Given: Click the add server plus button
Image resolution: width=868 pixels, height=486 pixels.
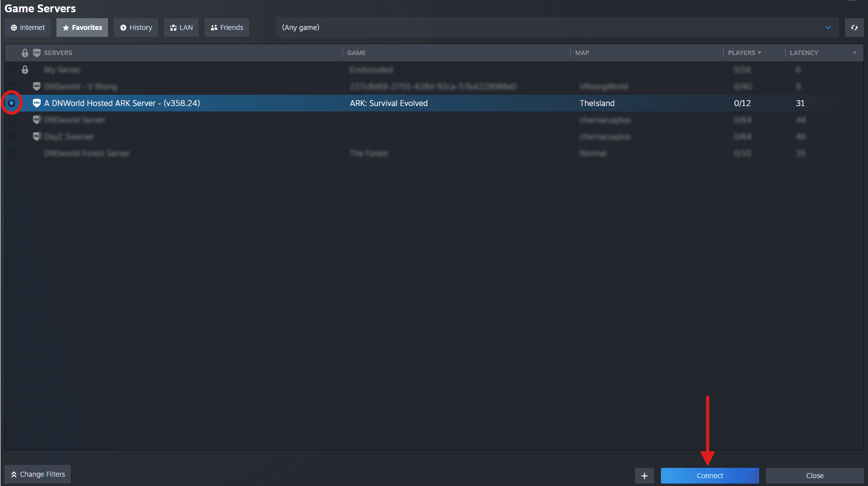Looking at the screenshot, I should pyautogui.click(x=644, y=476).
